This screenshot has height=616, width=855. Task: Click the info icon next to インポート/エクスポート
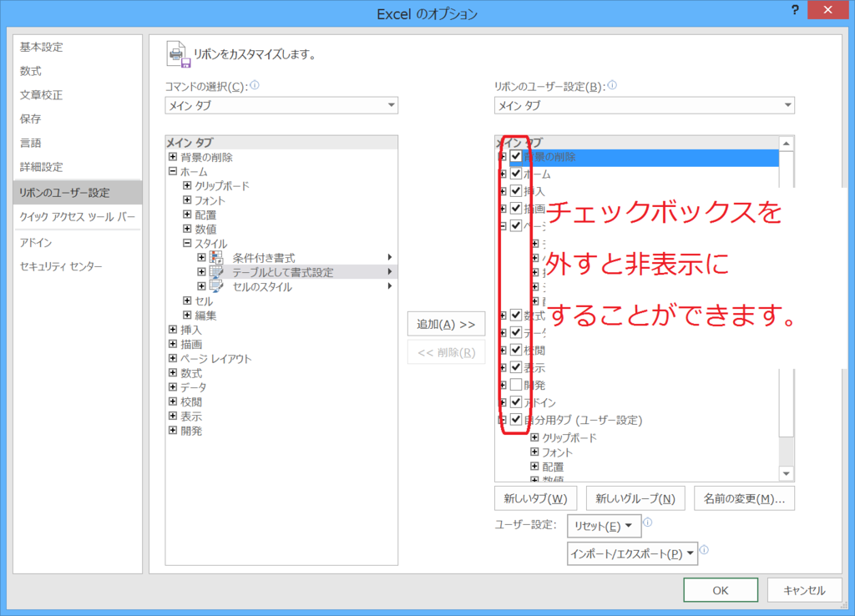click(705, 550)
